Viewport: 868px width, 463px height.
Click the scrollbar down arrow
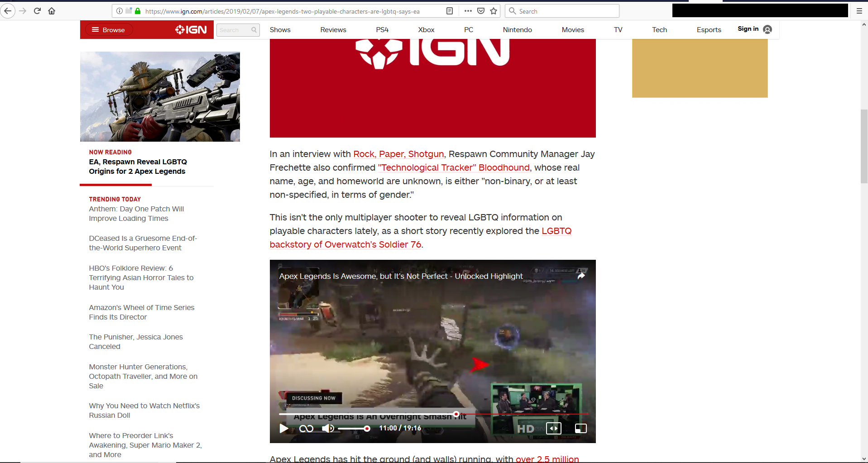click(x=864, y=458)
